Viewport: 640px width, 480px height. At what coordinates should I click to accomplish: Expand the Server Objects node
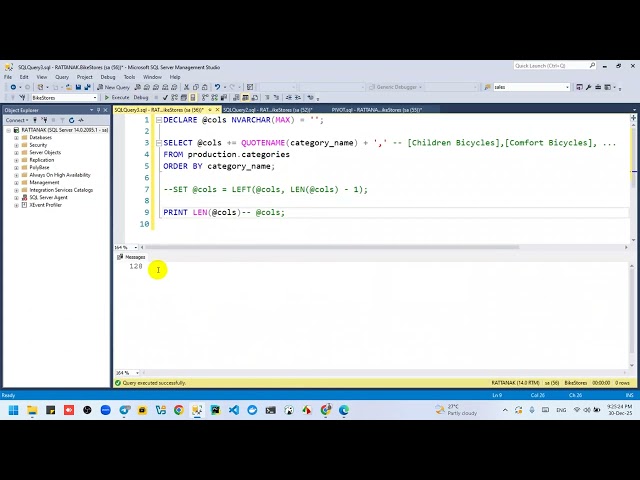pyautogui.click(x=16, y=153)
